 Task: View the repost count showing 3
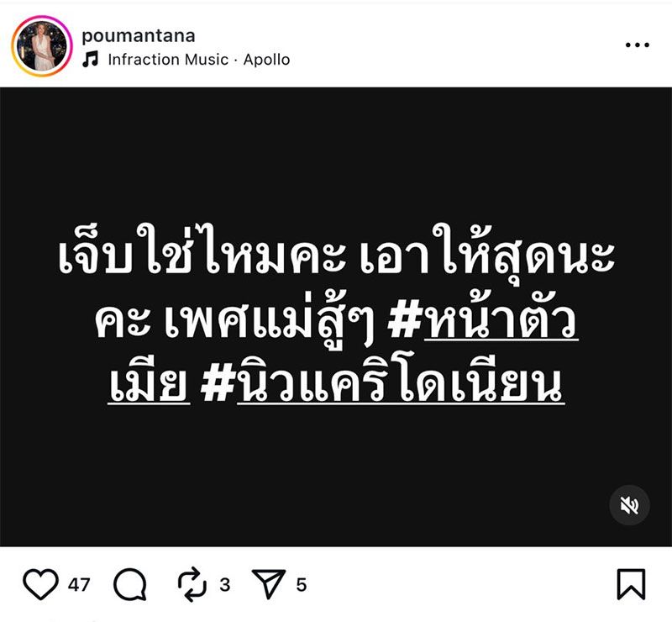[x=225, y=585]
